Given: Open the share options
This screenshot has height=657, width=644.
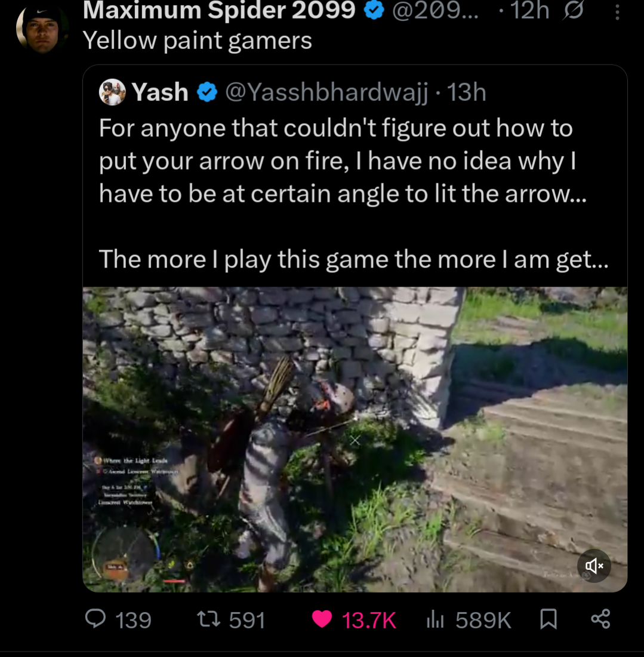Looking at the screenshot, I should click(x=600, y=619).
